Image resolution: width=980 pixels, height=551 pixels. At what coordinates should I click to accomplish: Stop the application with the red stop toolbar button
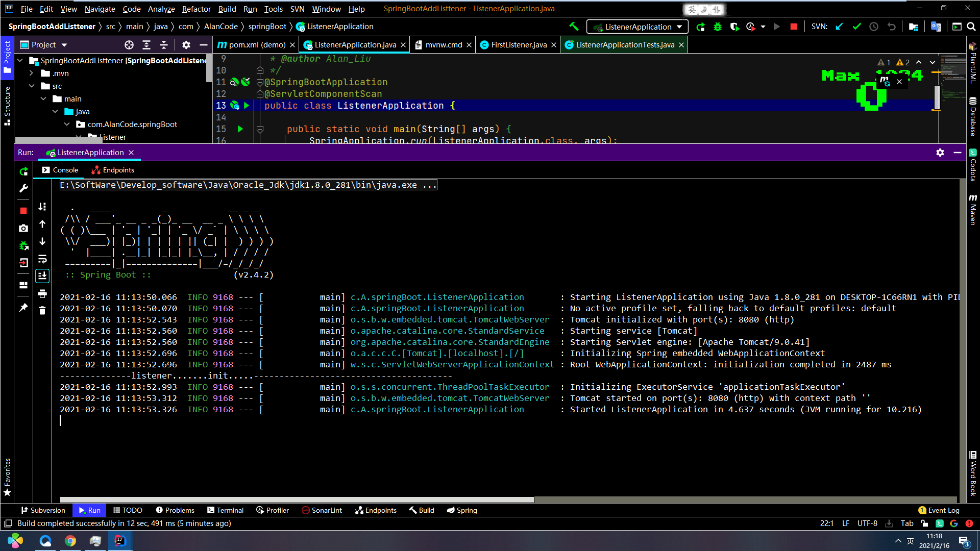[793, 27]
